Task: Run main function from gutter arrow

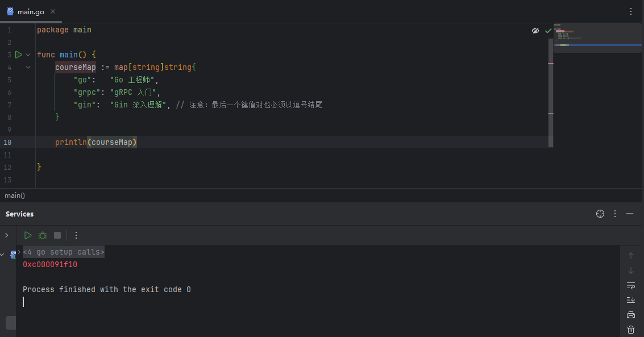Action: (x=19, y=55)
